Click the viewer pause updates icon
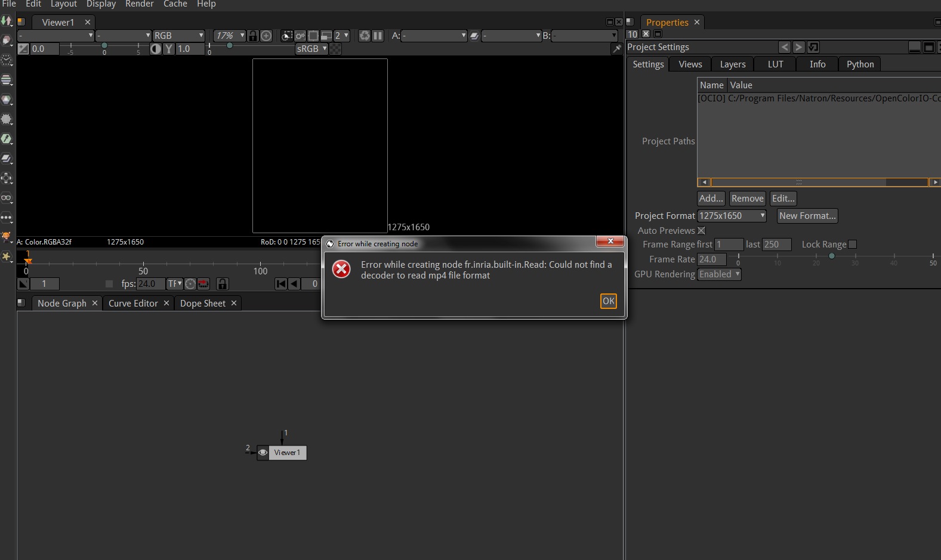Screen dimensions: 941x560 [x=378, y=36]
